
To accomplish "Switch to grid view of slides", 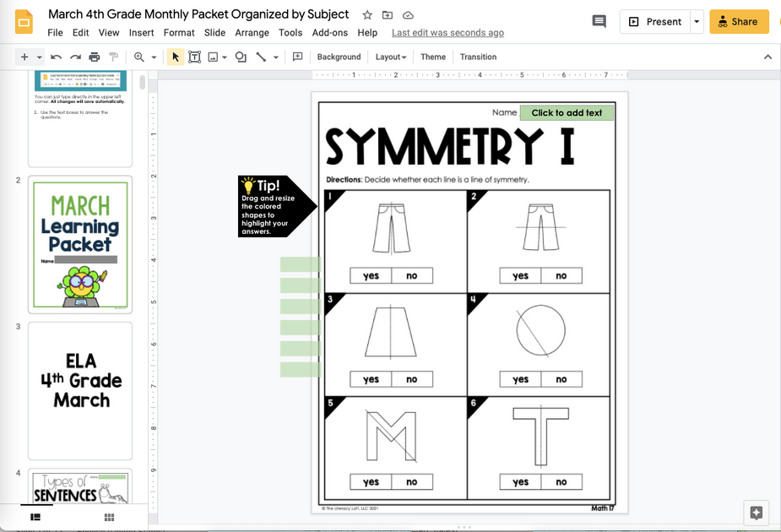I will pos(108,516).
